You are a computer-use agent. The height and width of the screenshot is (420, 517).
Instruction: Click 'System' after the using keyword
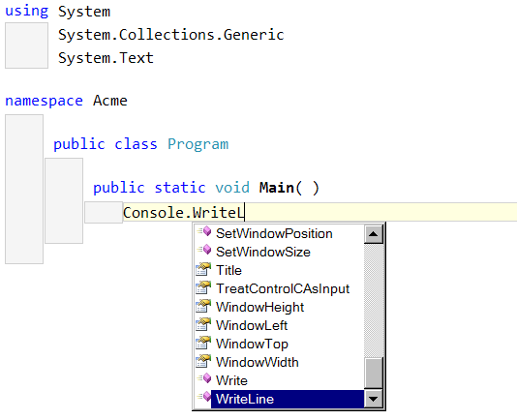[84, 12]
